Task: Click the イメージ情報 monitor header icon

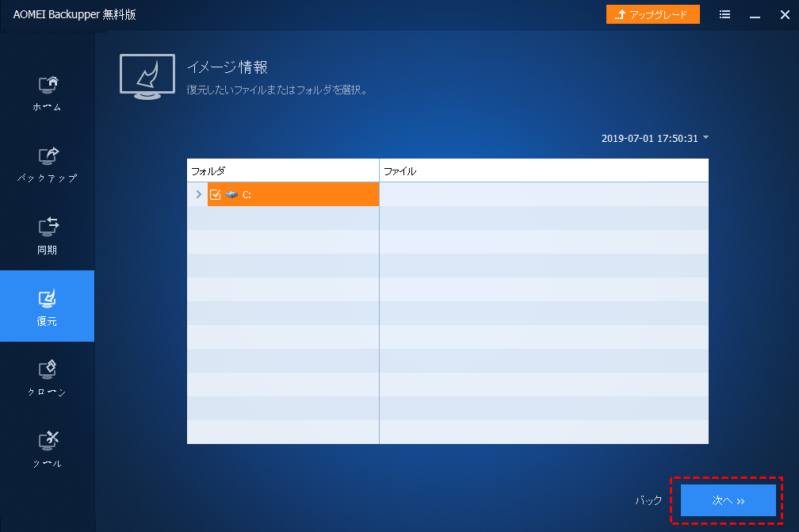Action: [147, 76]
